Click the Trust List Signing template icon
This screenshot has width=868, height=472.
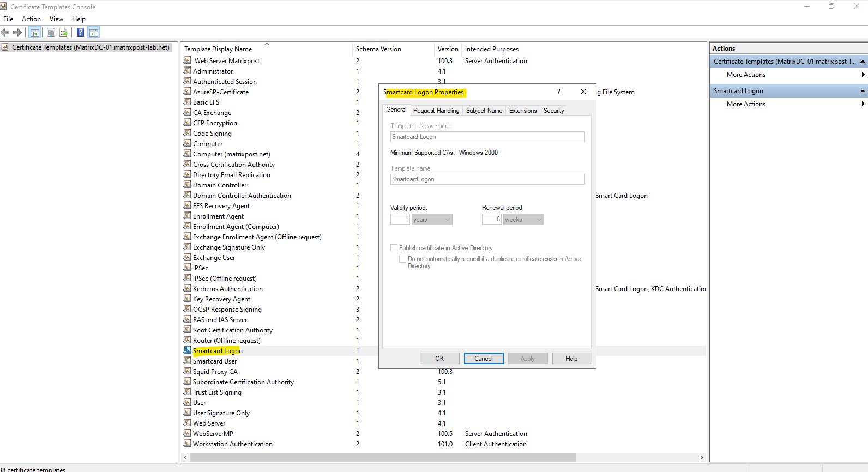(x=188, y=392)
